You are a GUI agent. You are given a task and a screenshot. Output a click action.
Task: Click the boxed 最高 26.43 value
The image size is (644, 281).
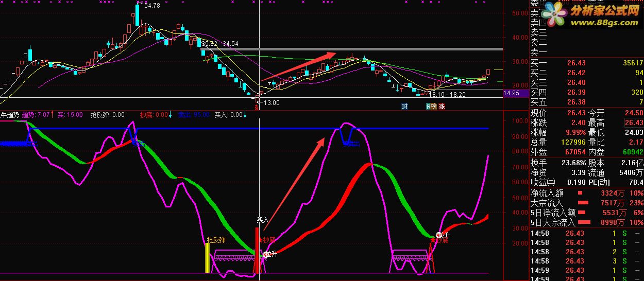[x=634, y=122]
